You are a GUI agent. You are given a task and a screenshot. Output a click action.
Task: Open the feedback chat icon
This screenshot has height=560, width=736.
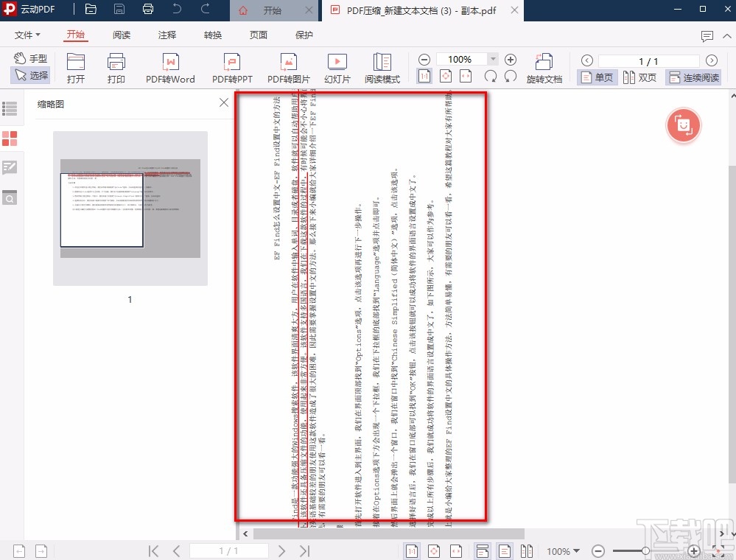tap(707, 36)
